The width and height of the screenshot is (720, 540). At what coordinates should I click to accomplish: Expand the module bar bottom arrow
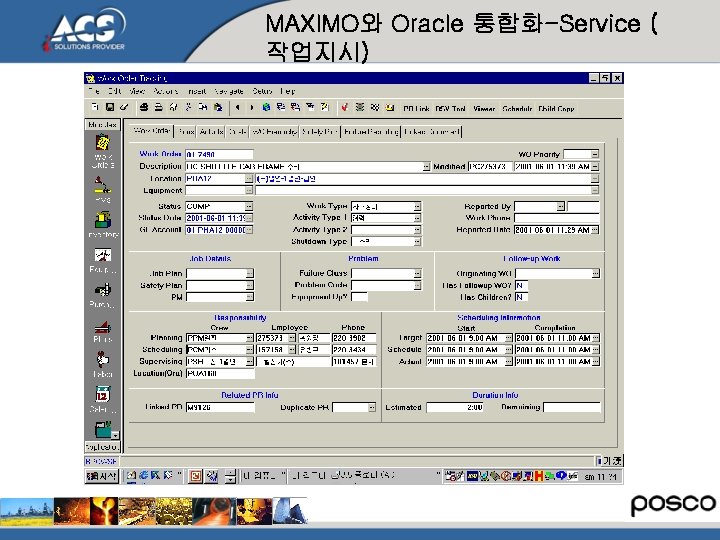click(x=115, y=435)
